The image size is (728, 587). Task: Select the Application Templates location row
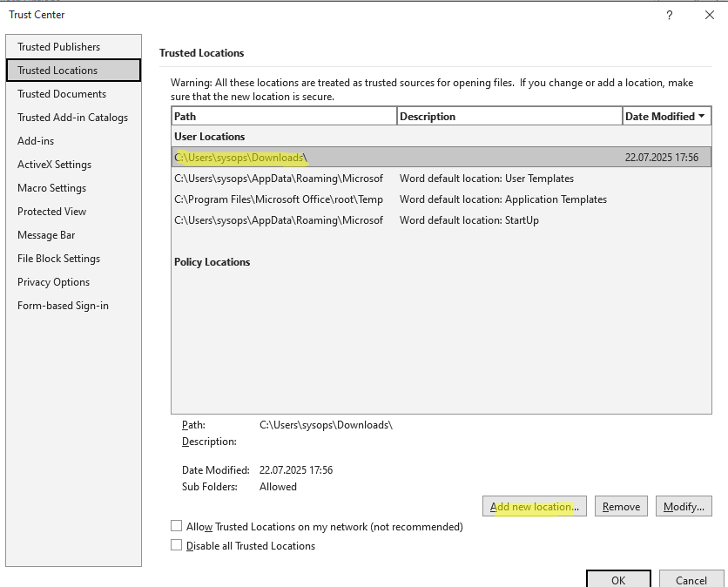(442, 199)
